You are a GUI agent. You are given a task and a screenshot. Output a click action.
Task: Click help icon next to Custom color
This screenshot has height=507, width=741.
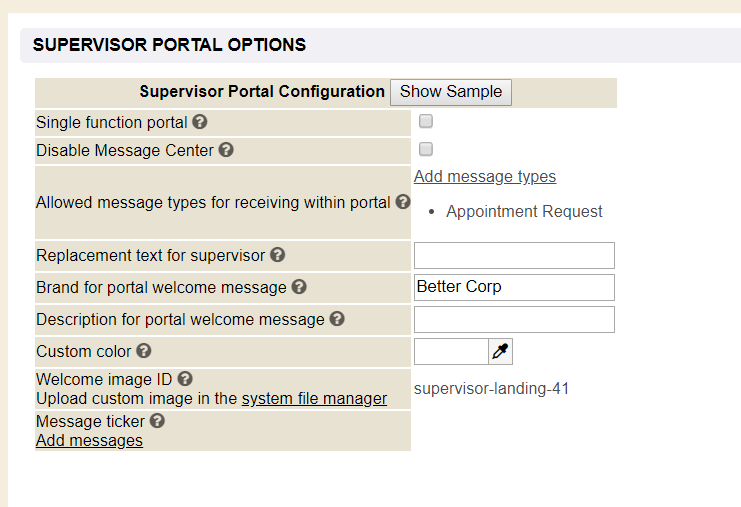[144, 352]
